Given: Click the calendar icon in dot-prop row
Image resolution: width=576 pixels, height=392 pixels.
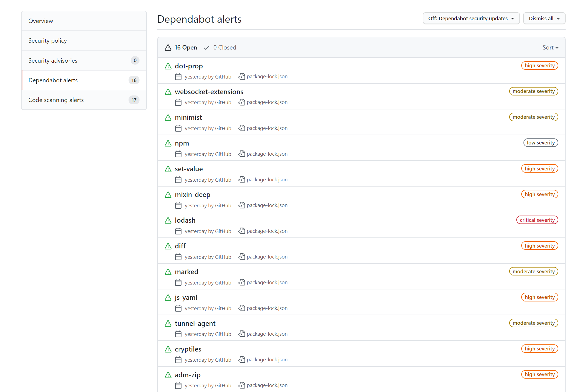Looking at the screenshot, I should [x=178, y=77].
